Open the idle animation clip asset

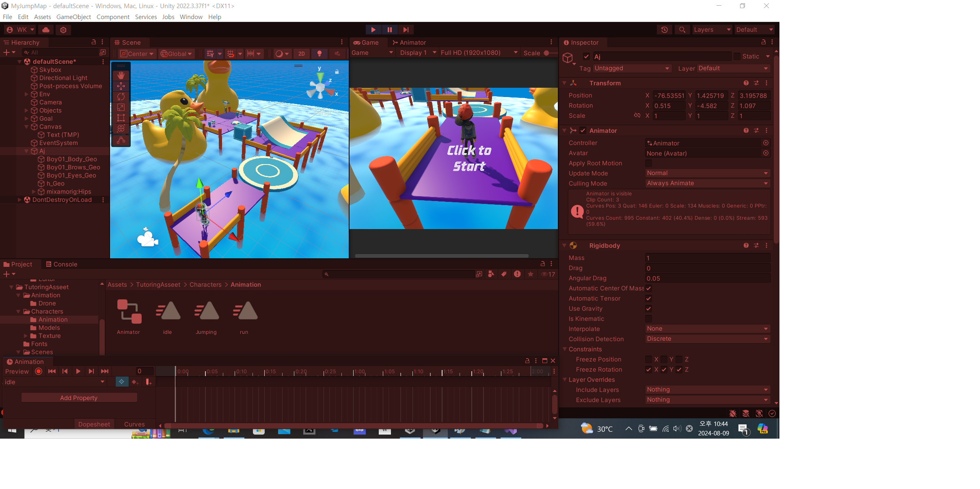click(x=168, y=317)
